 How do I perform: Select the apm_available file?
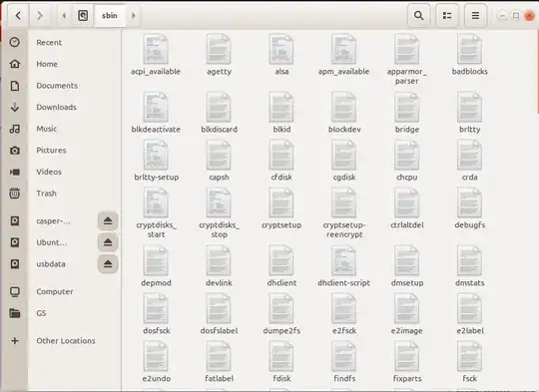click(x=344, y=55)
